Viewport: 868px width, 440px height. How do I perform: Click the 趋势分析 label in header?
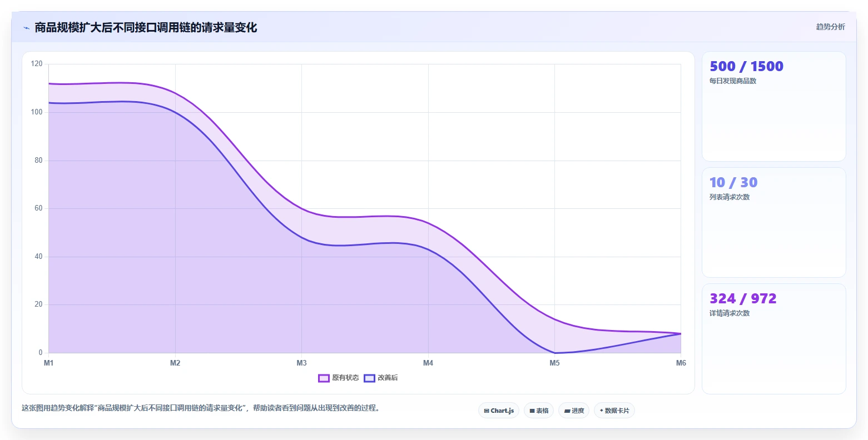click(x=831, y=27)
